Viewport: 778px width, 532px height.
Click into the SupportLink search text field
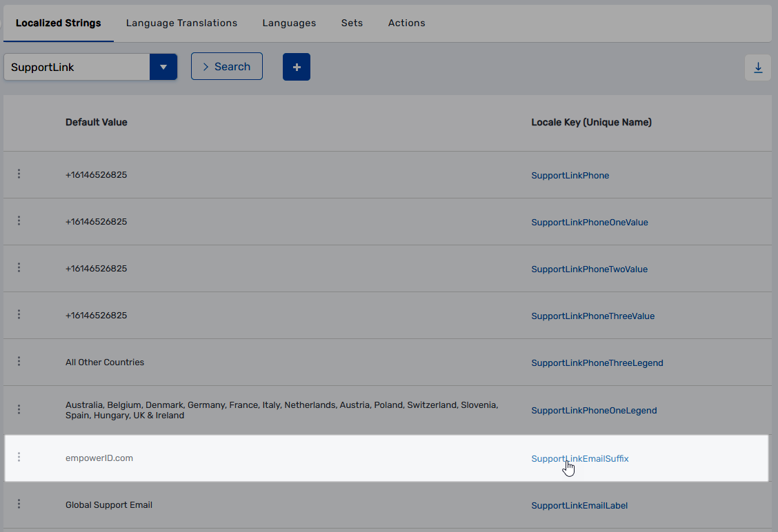(x=76, y=67)
